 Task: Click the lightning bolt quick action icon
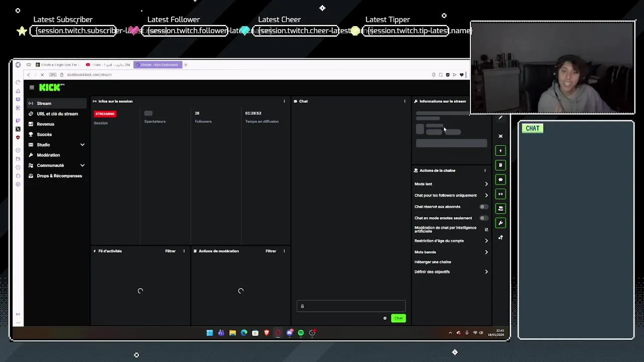point(501,150)
